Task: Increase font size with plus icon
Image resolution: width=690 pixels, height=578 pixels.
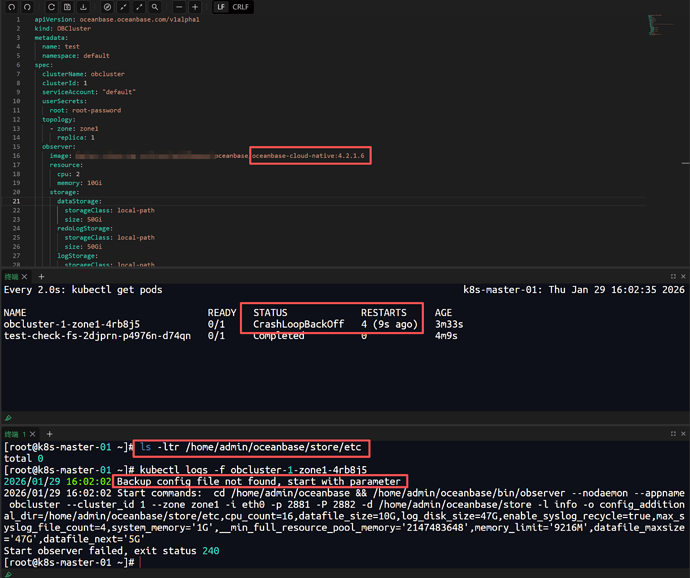Action: coord(196,7)
